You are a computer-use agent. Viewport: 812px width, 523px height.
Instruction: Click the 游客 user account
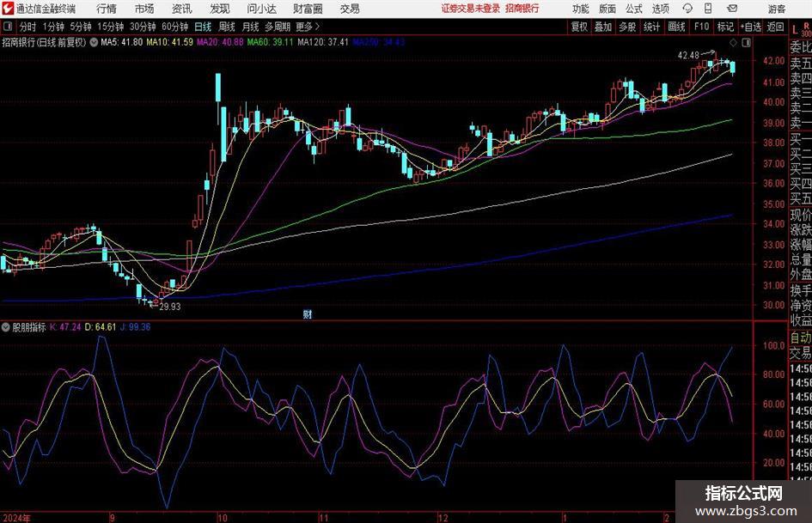coord(776,9)
